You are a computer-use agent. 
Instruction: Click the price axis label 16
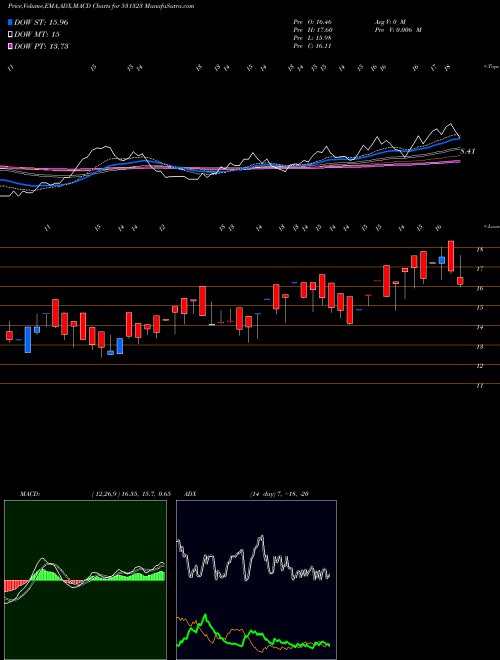click(x=479, y=288)
